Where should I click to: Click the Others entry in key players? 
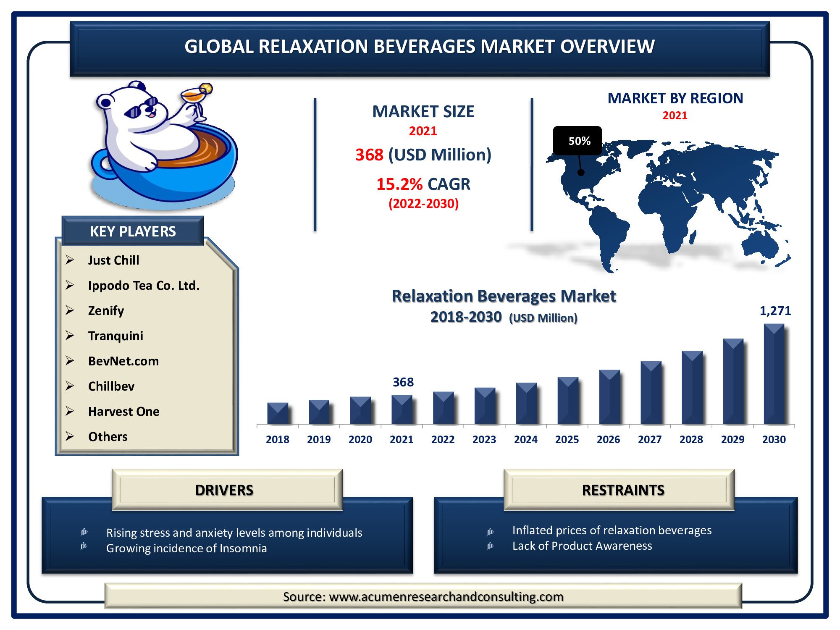[108, 436]
